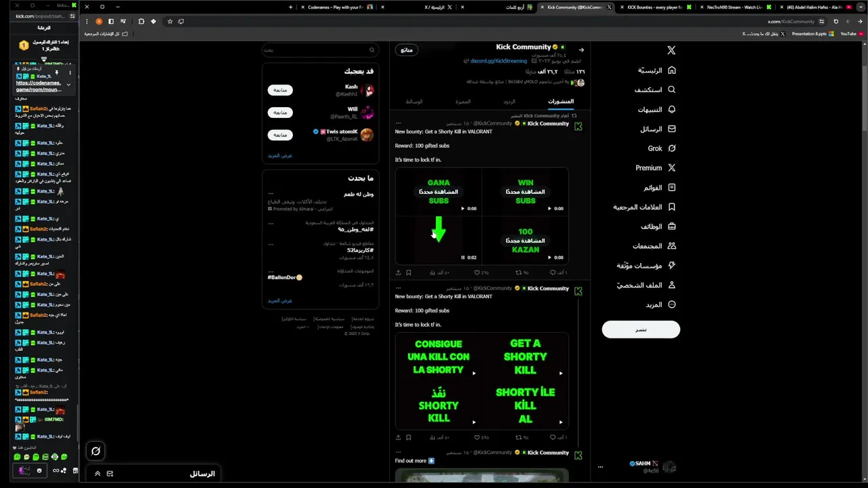868x488 pixels.
Task: Play the GET A SHORTY KILL video
Action: click(526, 357)
